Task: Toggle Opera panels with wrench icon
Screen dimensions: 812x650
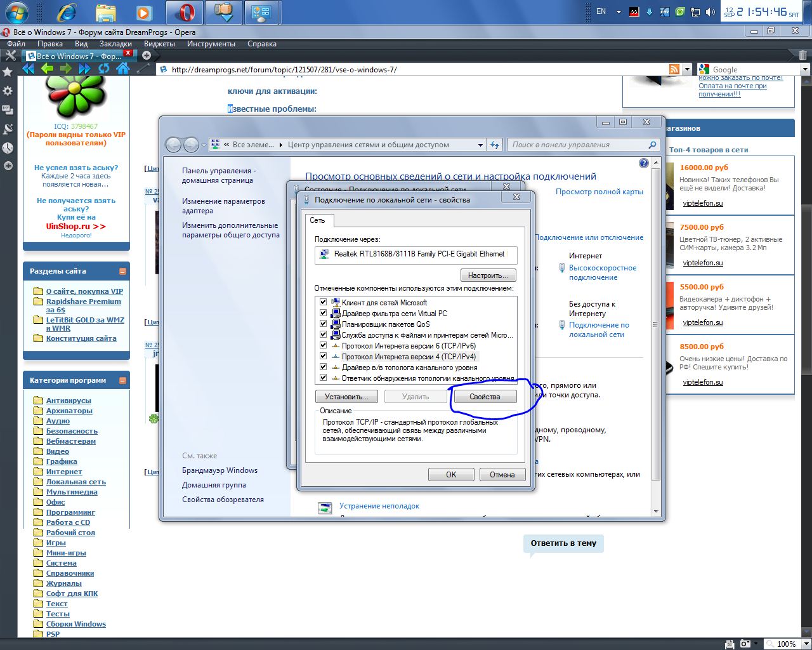Action: tap(10, 56)
